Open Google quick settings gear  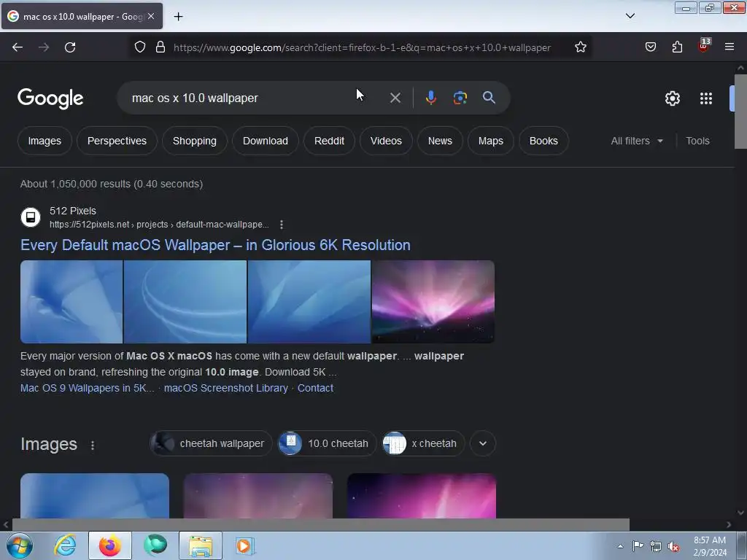click(672, 98)
